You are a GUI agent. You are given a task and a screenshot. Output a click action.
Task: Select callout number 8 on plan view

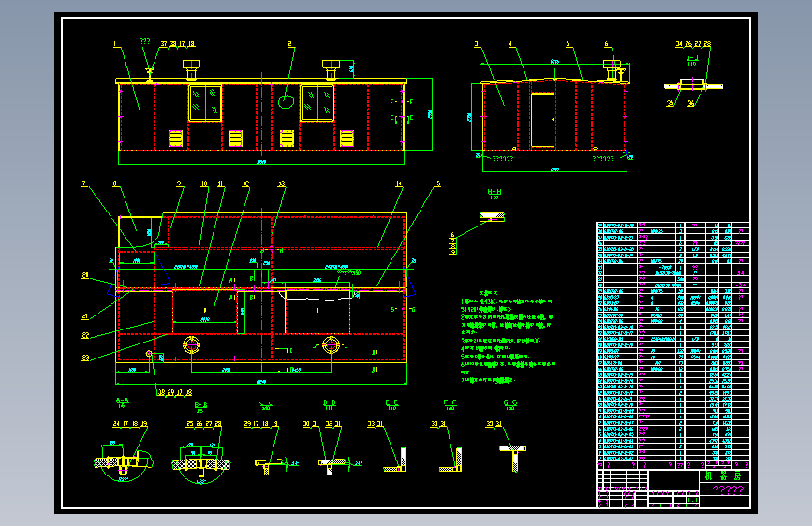(x=115, y=183)
